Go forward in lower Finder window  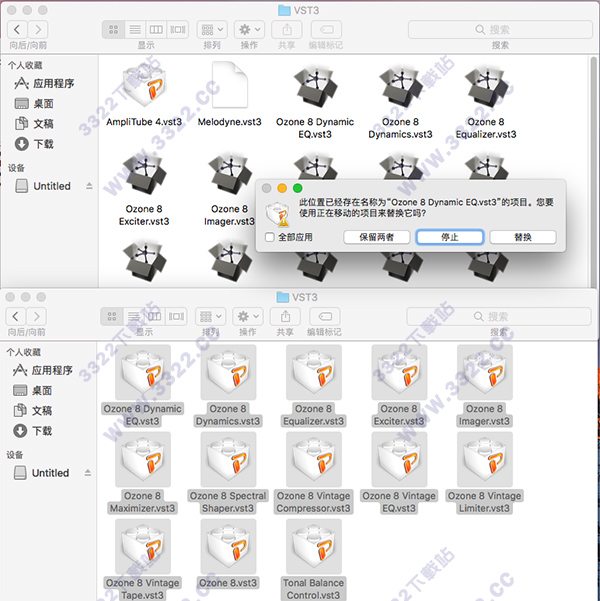pos(36,317)
